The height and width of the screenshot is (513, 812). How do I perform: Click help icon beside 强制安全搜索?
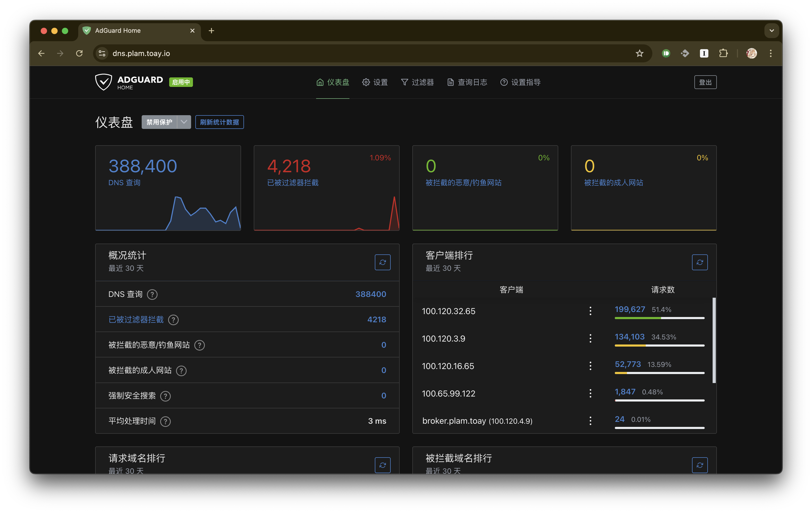coord(165,396)
